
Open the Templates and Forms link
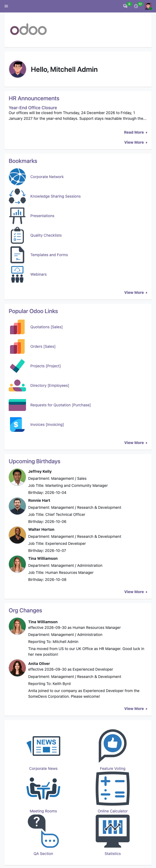[x=49, y=255]
